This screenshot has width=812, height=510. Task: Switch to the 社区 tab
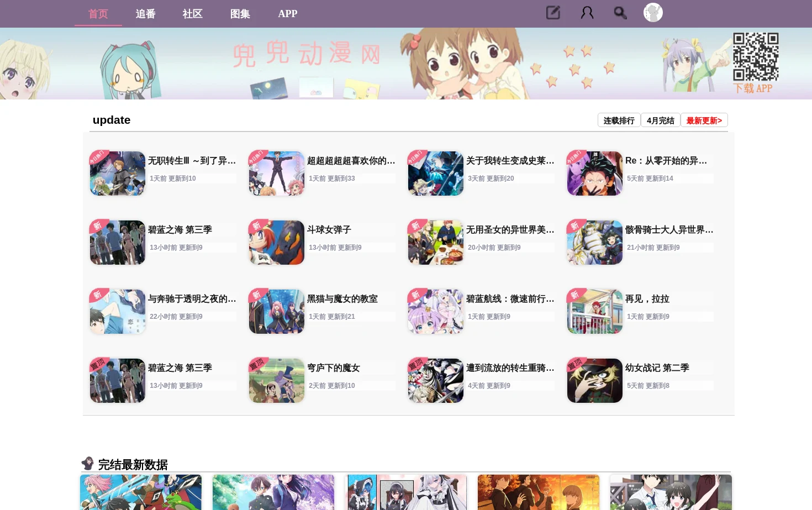(193, 14)
